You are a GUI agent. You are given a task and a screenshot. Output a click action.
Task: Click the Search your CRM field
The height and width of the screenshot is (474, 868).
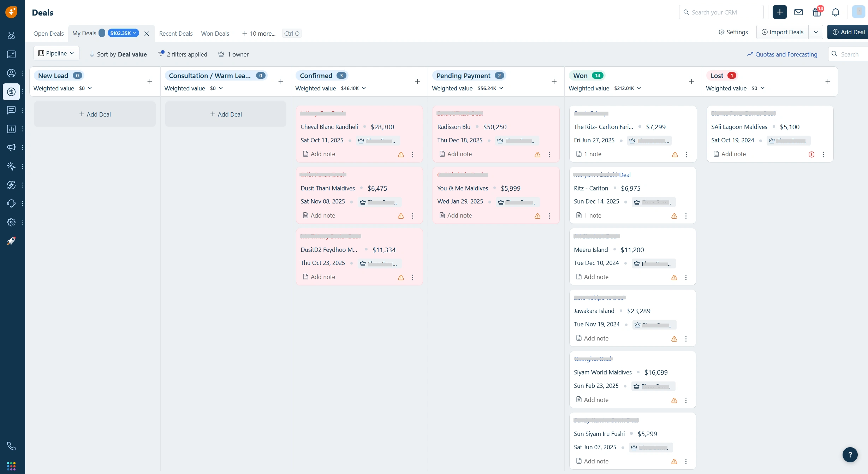pyautogui.click(x=721, y=12)
